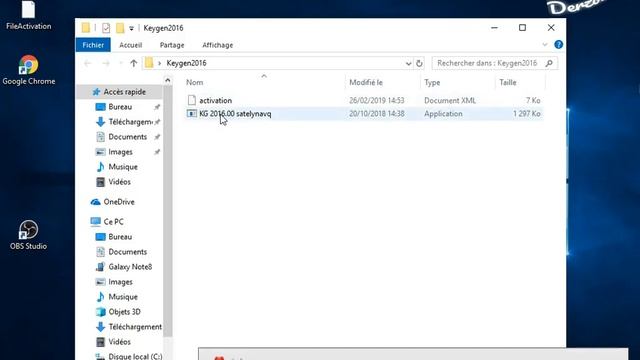Click the navigation pane scroll-up arrow
The image size is (640, 360).
(168, 80)
